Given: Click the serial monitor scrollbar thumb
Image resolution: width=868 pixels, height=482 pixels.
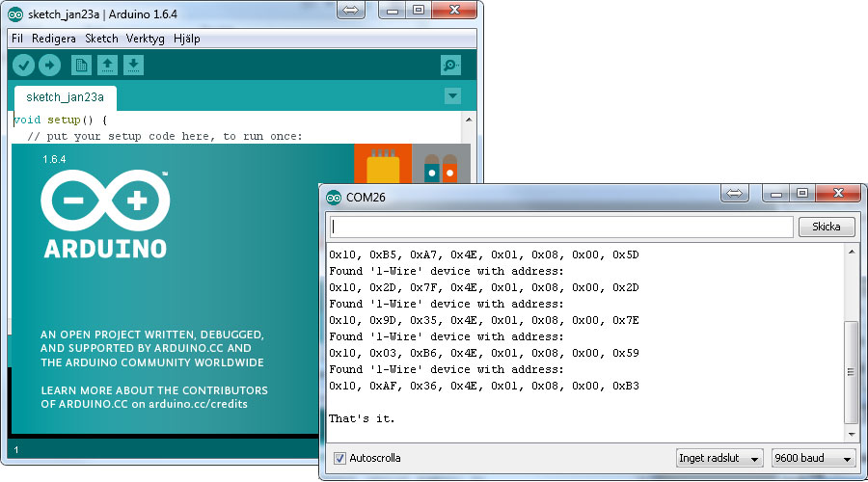Looking at the screenshot, I should coord(852,372).
